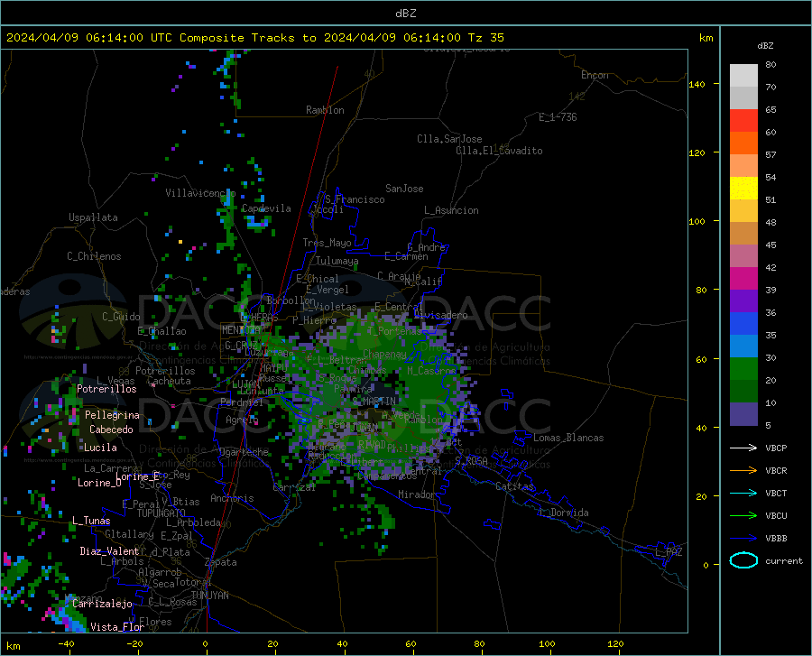Click the Clla.SanJose label
This screenshot has width=812, height=656.
[x=449, y=139]
